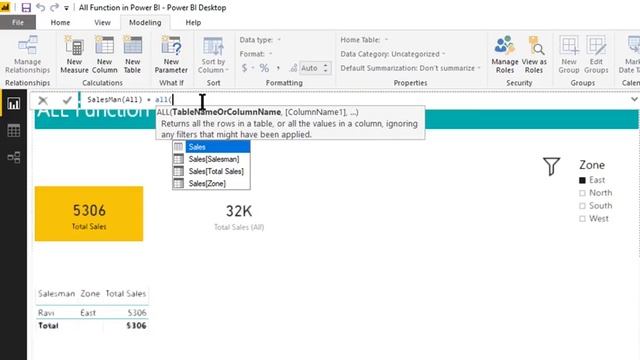Create a New Group
The height and width of the screenshot is (360, 640).
pyautogui.click(x=569, y=54)
